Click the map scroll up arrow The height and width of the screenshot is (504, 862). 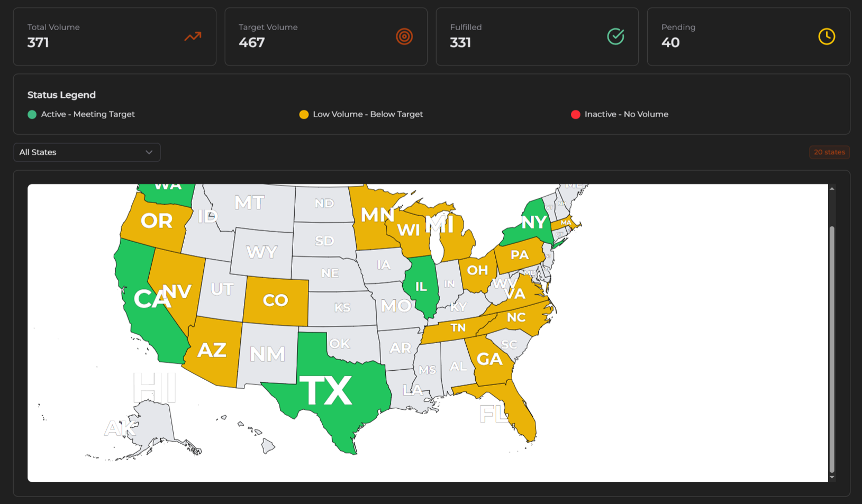[832, 189]
